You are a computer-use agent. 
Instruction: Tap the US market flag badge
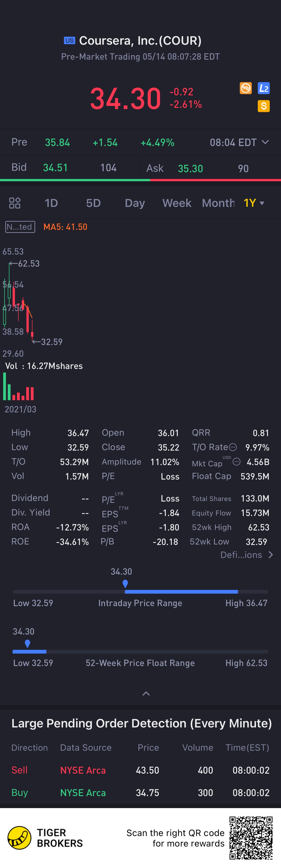(x=69, y=41)
